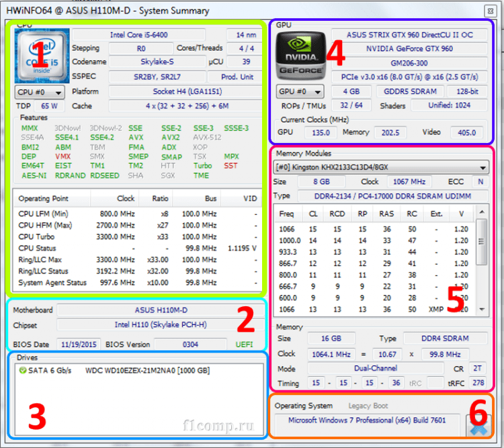The height and width of the screenshot is (448, 504).
Task: Select the CPU Turbo row
Action: [x=138, y=237]
